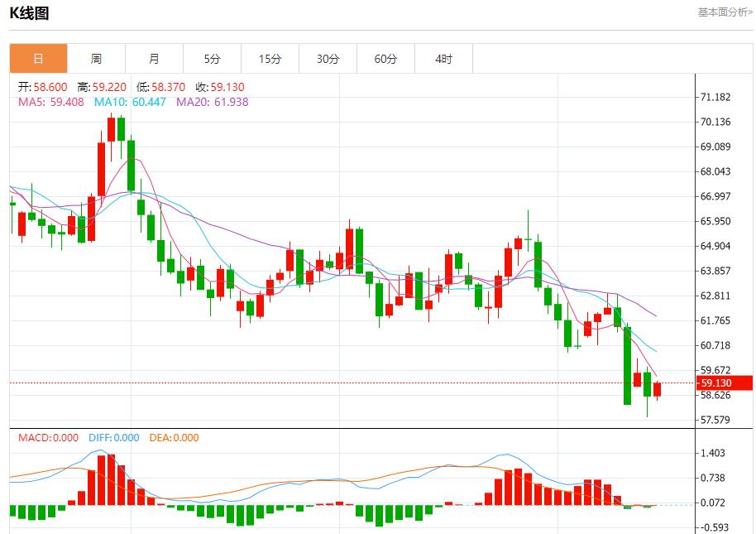Select the 30分 thirty-minute interval
The height and width of the screenshot is (534, 756).
[328, 58]
